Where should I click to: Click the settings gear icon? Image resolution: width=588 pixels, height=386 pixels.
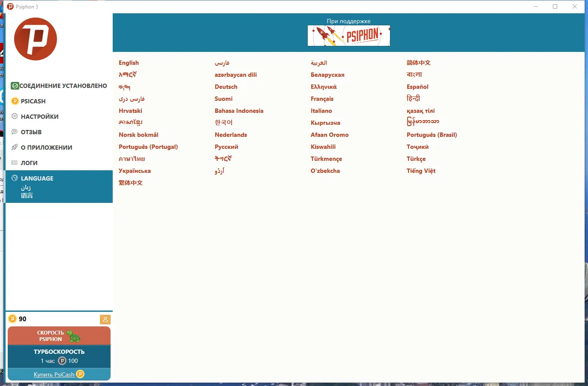pos(15,116)
